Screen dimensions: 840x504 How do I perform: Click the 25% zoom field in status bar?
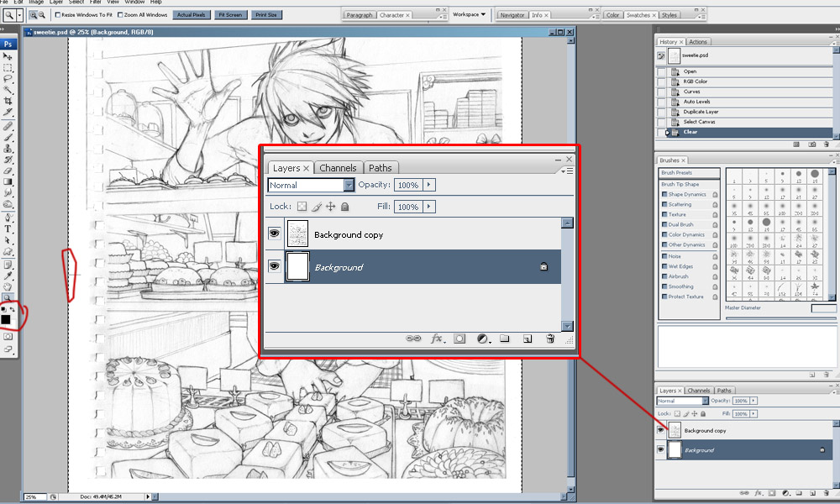(x=34, y=497)
